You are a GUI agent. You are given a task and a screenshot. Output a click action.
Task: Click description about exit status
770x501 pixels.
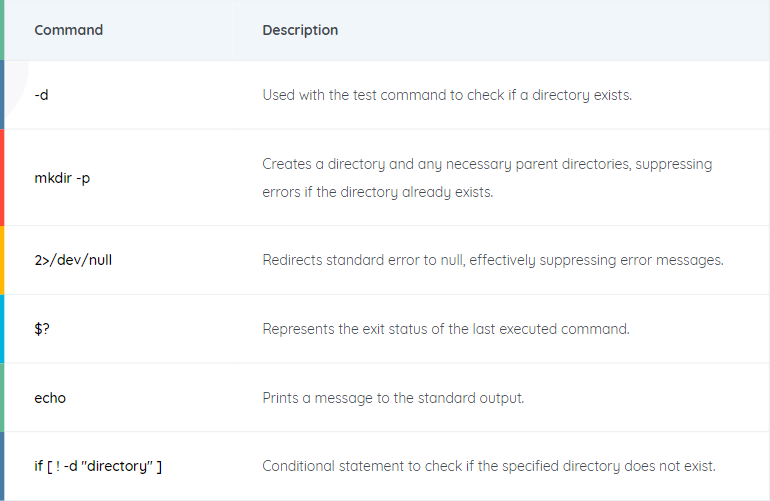point(446,329)
